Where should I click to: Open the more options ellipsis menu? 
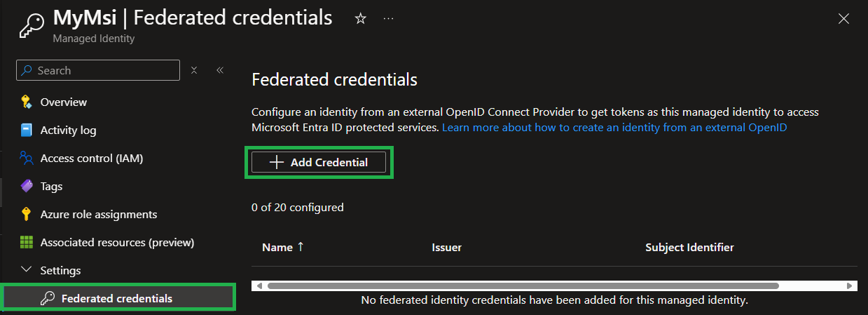pyautogui.click(x=389, y=19)
